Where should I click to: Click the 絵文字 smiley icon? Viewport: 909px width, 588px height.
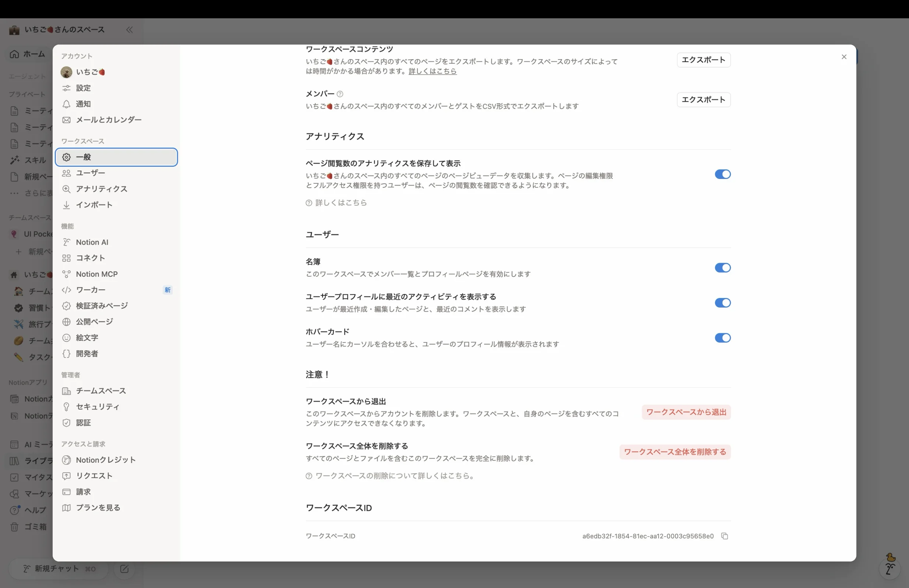(67, 338)
